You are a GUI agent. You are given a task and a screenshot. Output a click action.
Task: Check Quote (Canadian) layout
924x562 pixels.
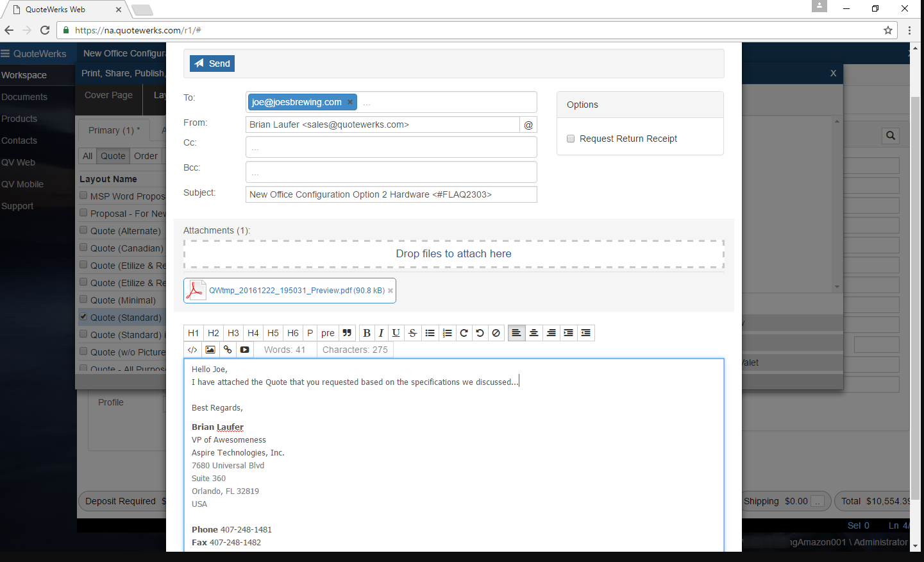click(83, 248)
